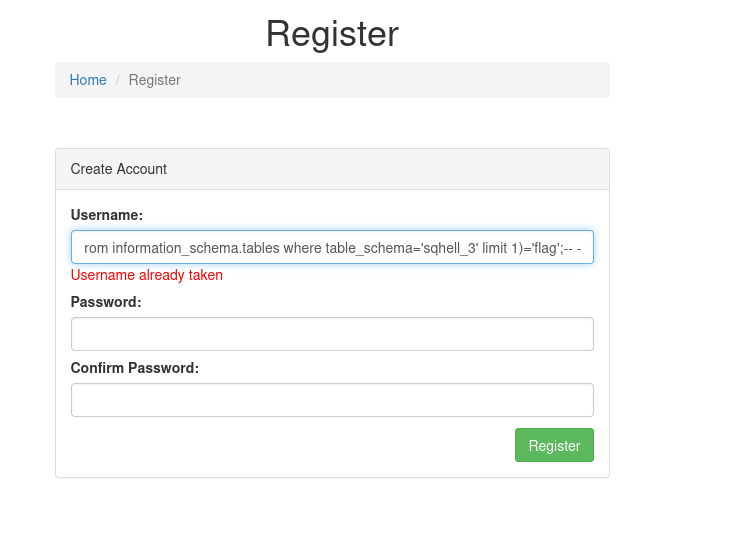Viewport: 737px width, 533px height.
Task: Click the 'Password:' field label
Action: (x=106, y=301)
